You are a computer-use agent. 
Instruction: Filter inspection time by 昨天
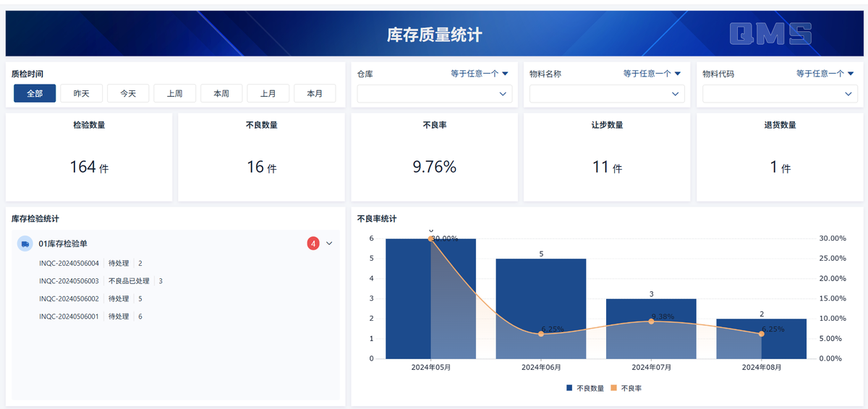pos(81,93)
